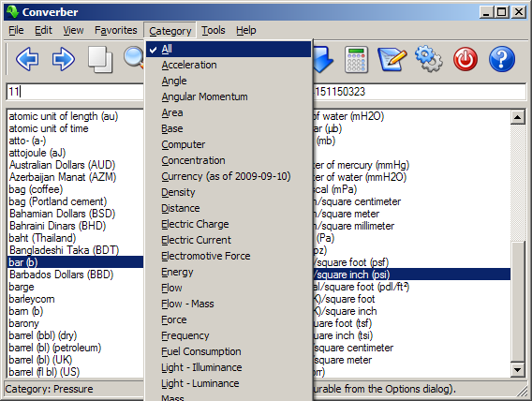Image resolution: width=532 pixels, height=401 pixels.
Task: Choose Distance category
Action: click(x=229, y=208)
